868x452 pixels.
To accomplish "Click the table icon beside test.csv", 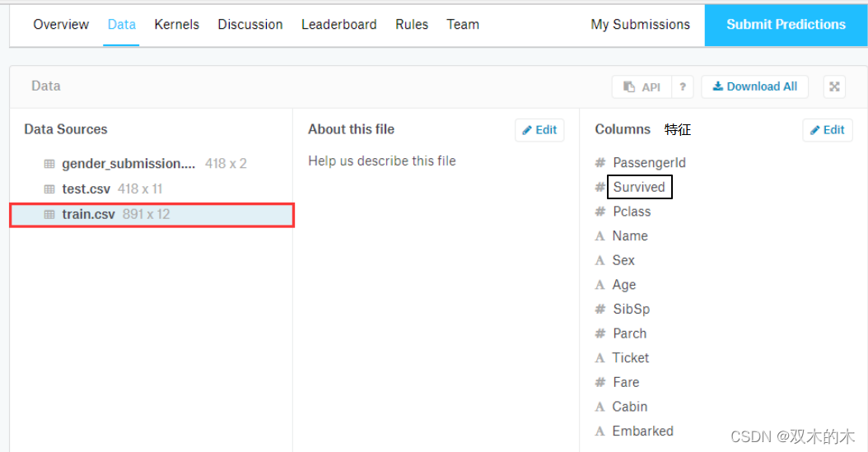I will pos(49,189).
